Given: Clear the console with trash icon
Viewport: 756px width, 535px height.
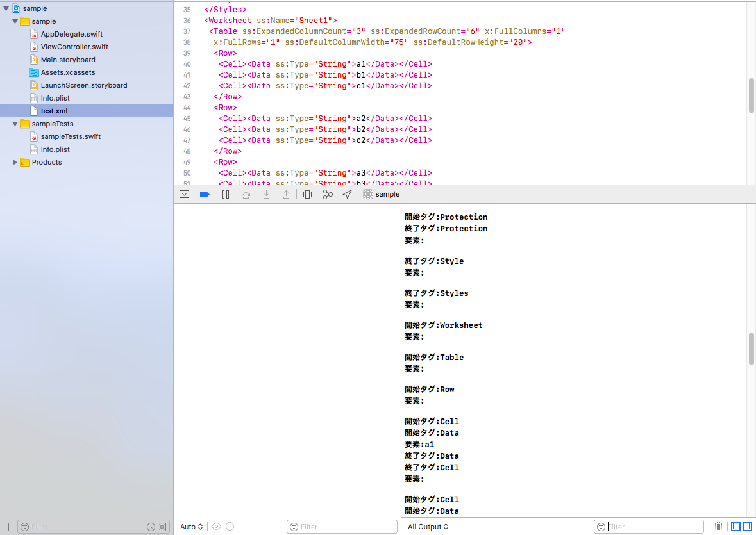Looking at the screenshot, I should 718,526.
